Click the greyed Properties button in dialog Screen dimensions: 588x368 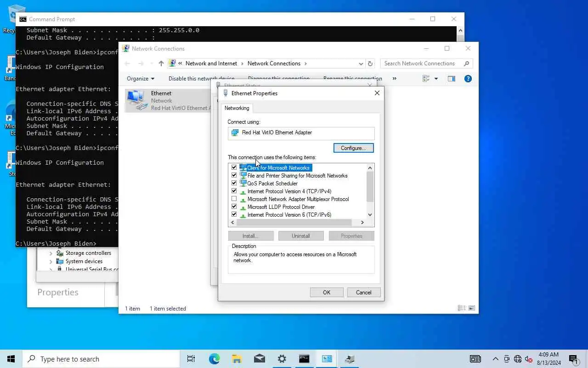coord(351,236)
